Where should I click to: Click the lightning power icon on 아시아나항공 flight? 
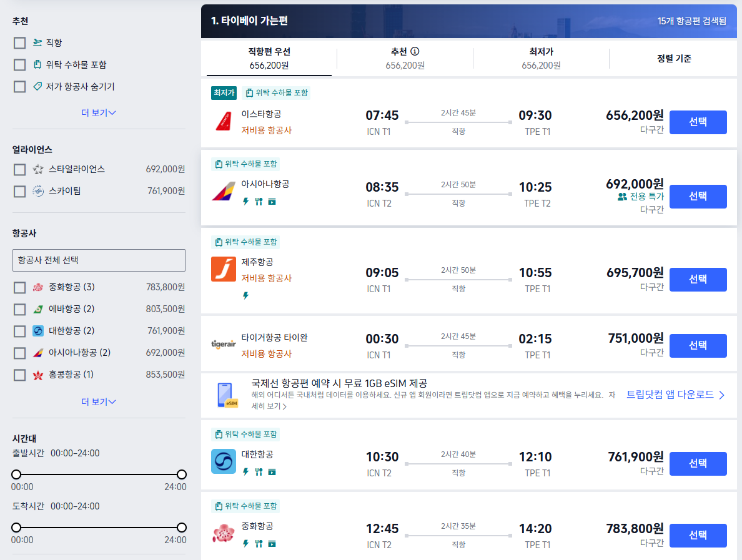245,202
